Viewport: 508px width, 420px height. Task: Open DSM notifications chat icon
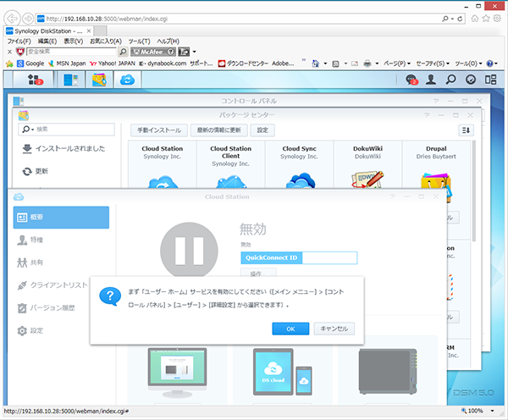tap(411, 80)
